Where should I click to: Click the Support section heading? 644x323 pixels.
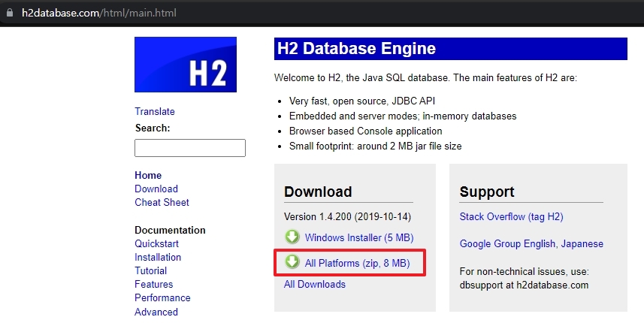point(487,192)
